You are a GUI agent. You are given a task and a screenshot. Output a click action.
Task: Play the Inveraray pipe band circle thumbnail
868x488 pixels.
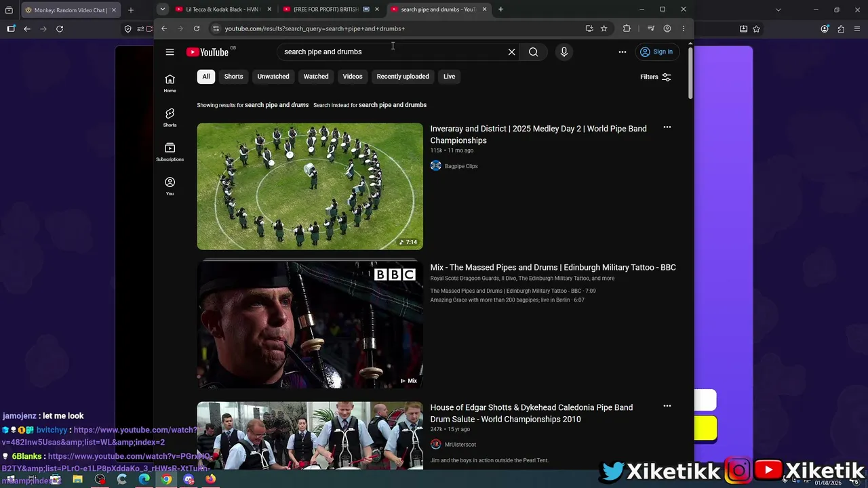pos(310,186)
